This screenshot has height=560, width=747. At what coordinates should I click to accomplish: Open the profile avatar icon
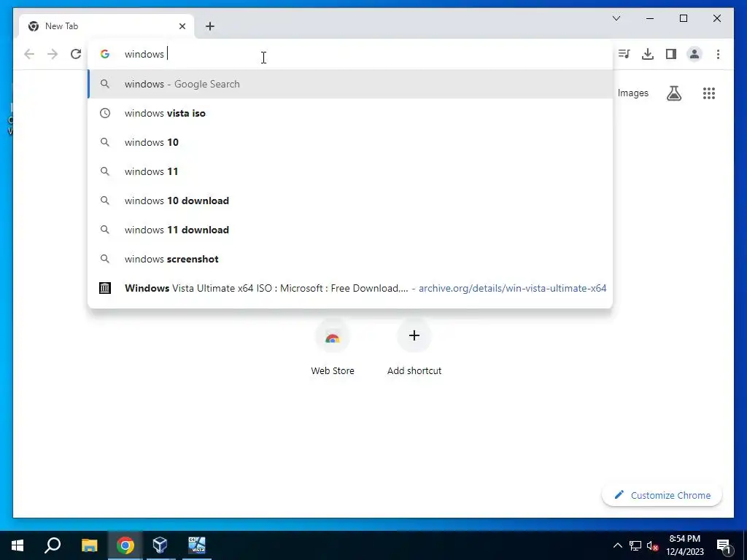coord(694,54)
